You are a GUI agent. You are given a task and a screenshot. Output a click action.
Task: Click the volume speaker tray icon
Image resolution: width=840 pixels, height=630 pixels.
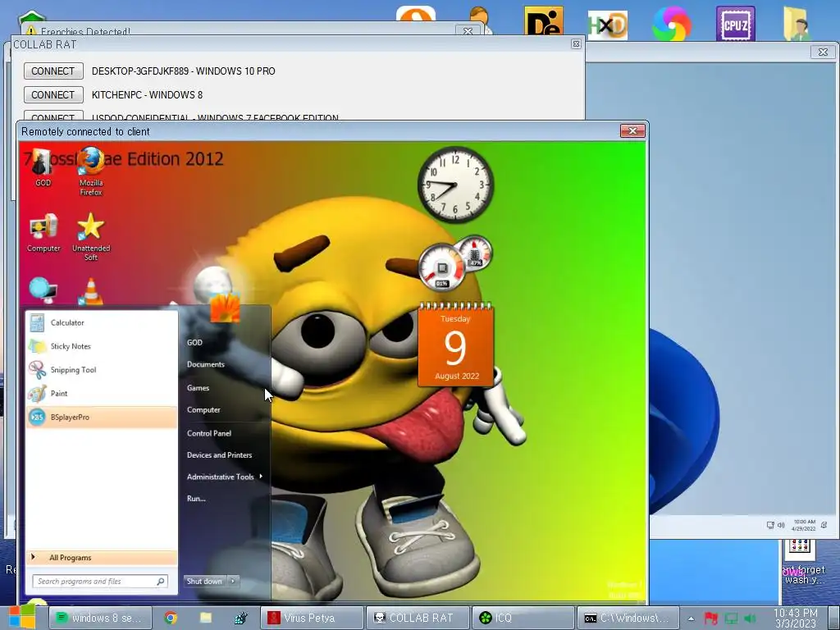point(750,619)
